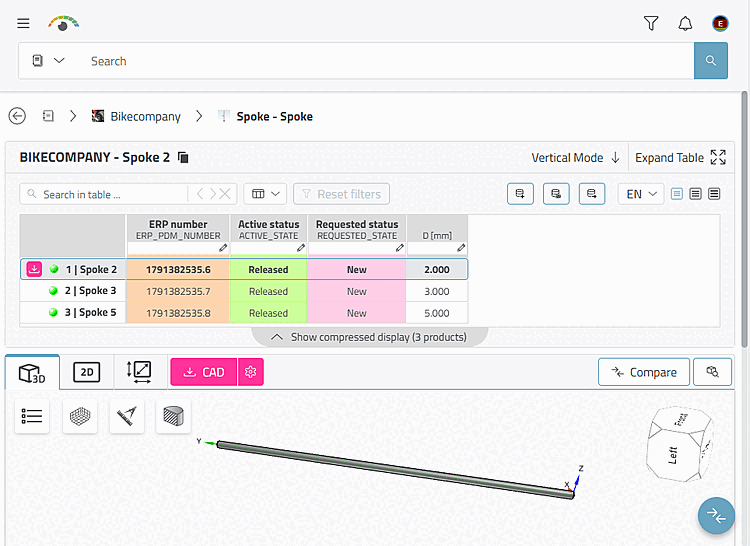Activate the section cut view tool
The height and width of the screenshot is (546, 750).
(x=173, y=416)
